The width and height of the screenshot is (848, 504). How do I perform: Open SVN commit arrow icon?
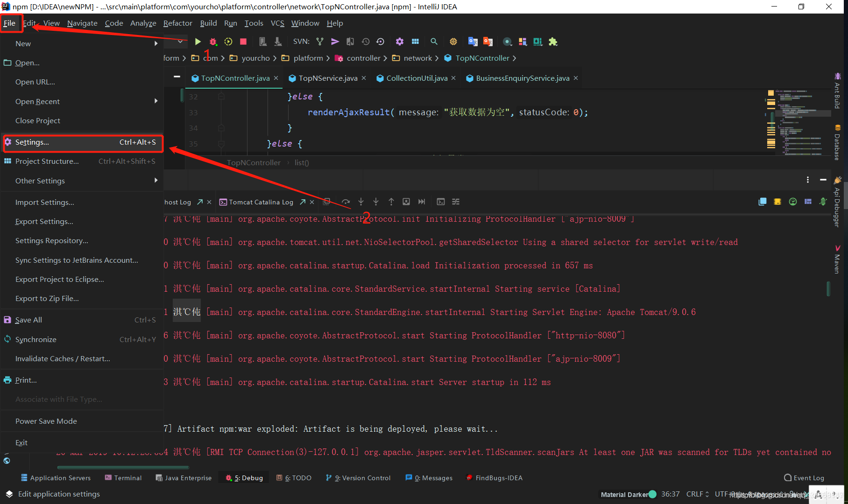(x=335, y=42)
